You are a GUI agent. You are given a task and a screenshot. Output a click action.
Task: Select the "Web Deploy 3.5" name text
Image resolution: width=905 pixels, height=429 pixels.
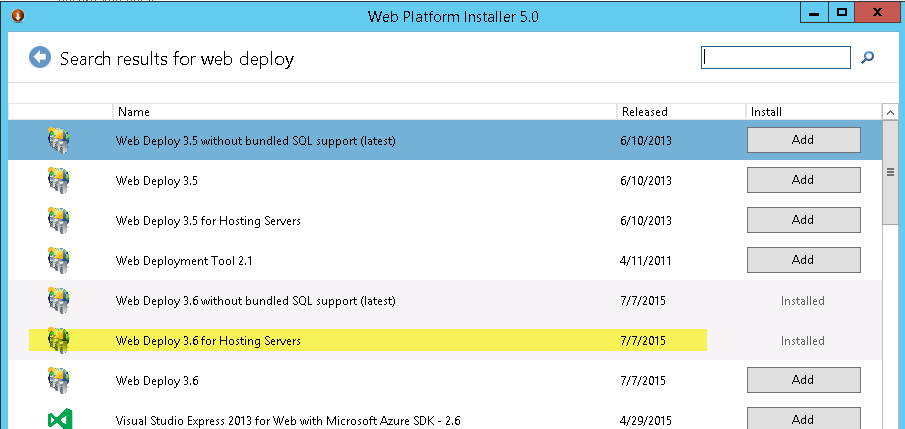(156, 181)
